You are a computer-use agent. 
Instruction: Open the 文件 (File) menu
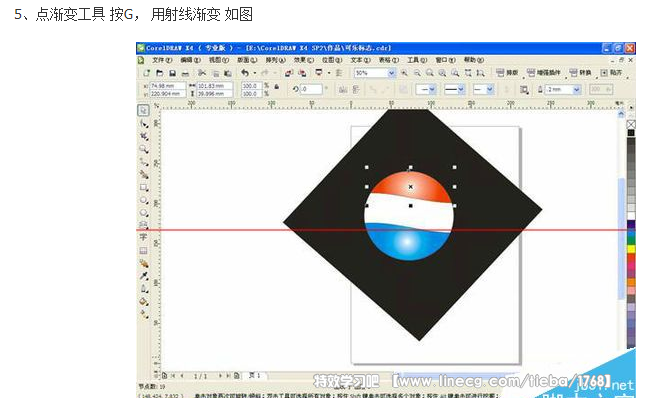(162, 60)
